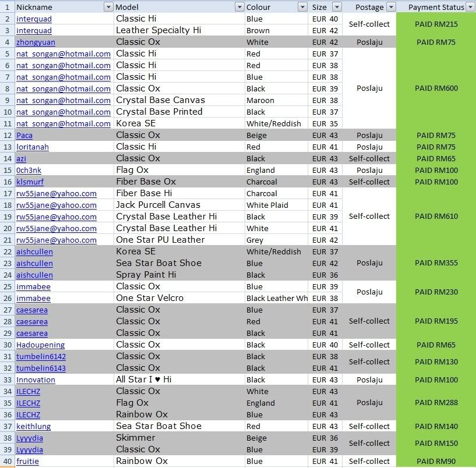The image size is (476, 468).
Task: Open the Nickname column filter dropdown
Action: coord(108,7)
